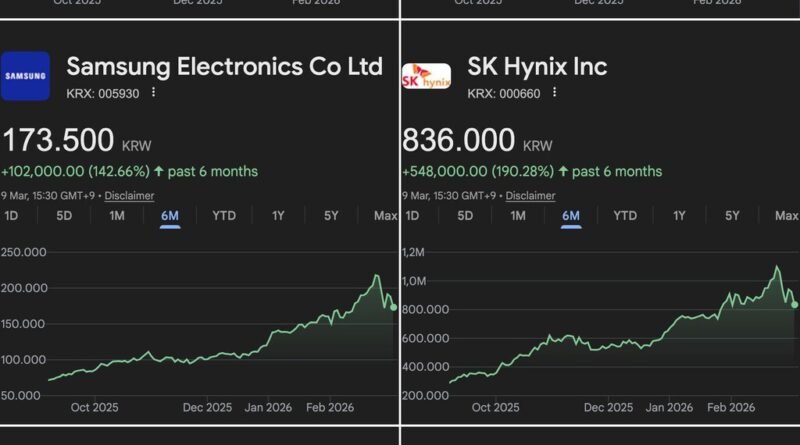The image size is (800, 445).
Task: Select 1M range on Samsung chart
Action: (117, 216)
